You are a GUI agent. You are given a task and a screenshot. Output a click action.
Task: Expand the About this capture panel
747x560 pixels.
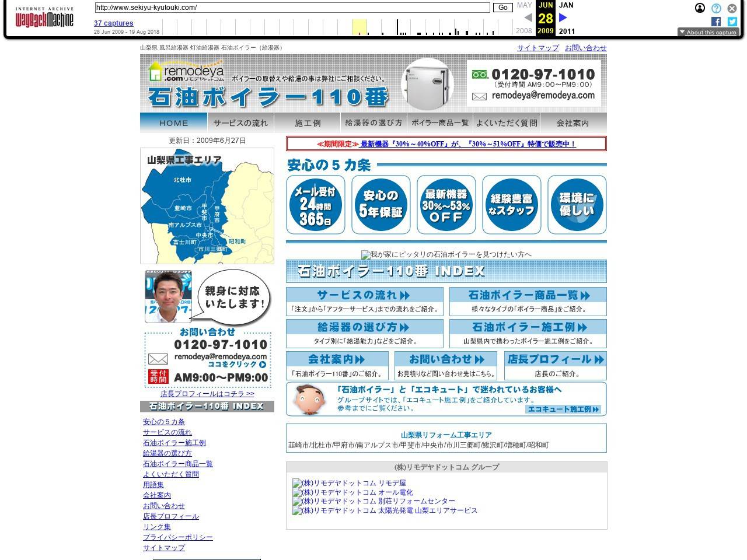(x=708, y=32)
